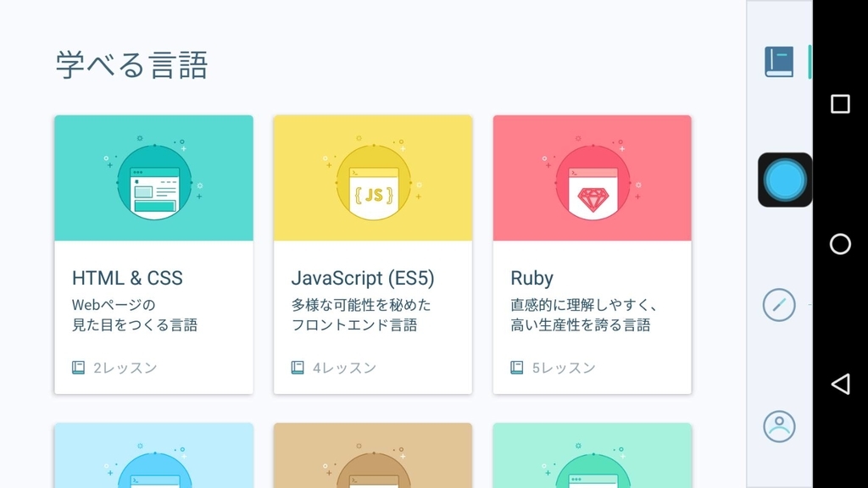The width and height of the screenshot is (868, 488).
Task: Open the compass explore icon in sidebar
Action: click(779, 305)
